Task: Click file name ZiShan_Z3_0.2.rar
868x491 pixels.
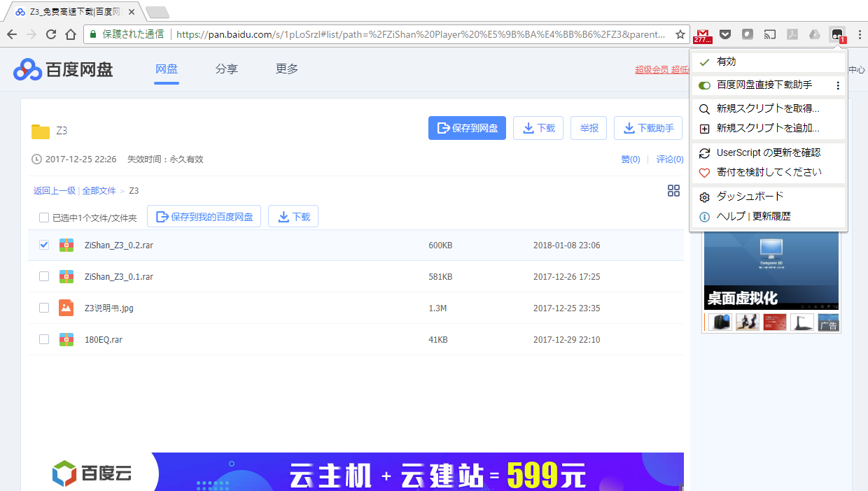Action: pos(118,245)
